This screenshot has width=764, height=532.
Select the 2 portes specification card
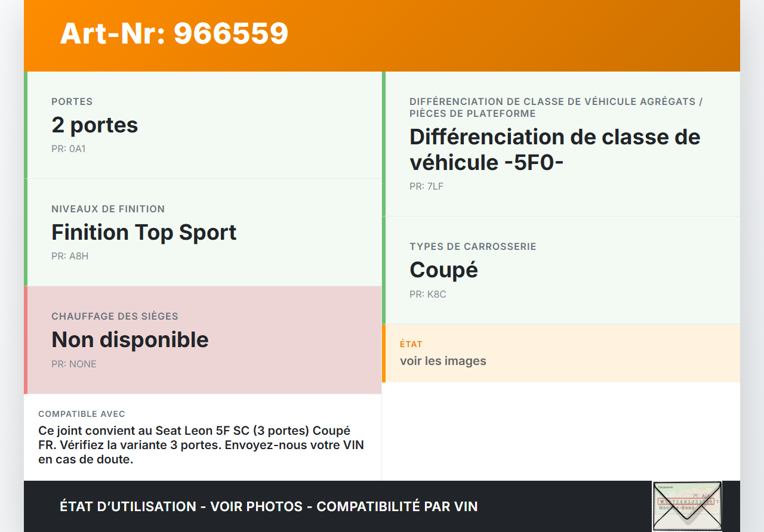point(203,125)
